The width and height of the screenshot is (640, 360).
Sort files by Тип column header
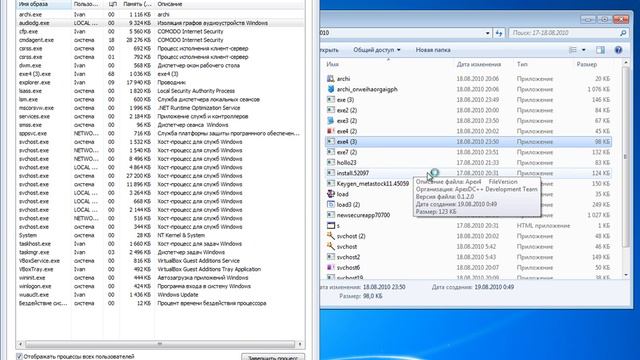[543, 64]
